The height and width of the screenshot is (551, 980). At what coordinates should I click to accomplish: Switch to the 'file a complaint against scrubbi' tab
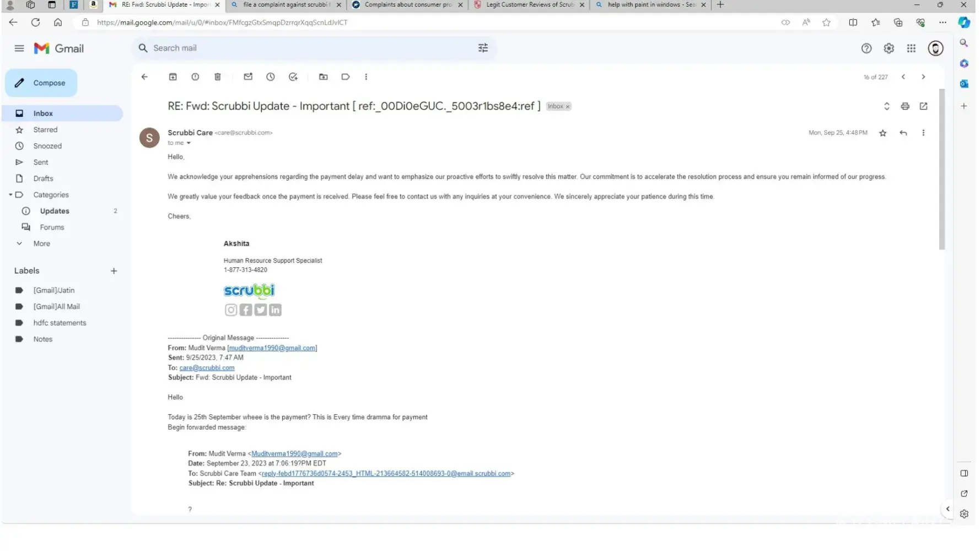pyautogui.click(x=287, y=5)
